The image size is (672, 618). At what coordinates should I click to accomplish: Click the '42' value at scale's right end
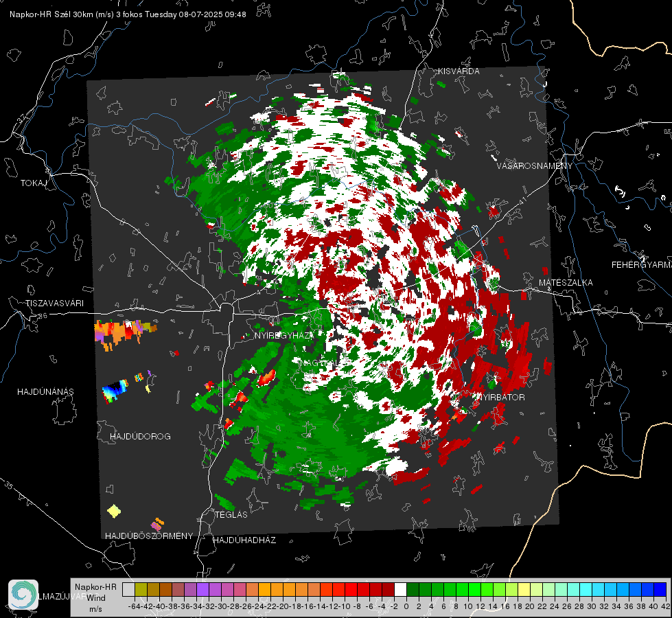point(666,606)
